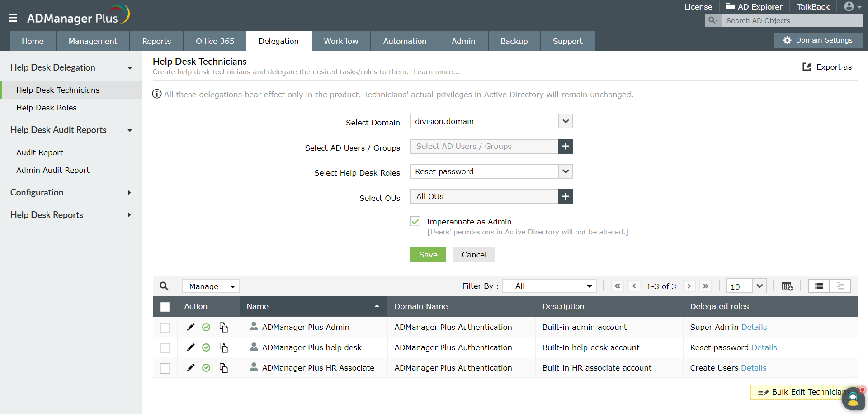Image resolution: width=868 pixels, height=414 pixels.
Task: Sort the table by Name column
Action: 313,306
